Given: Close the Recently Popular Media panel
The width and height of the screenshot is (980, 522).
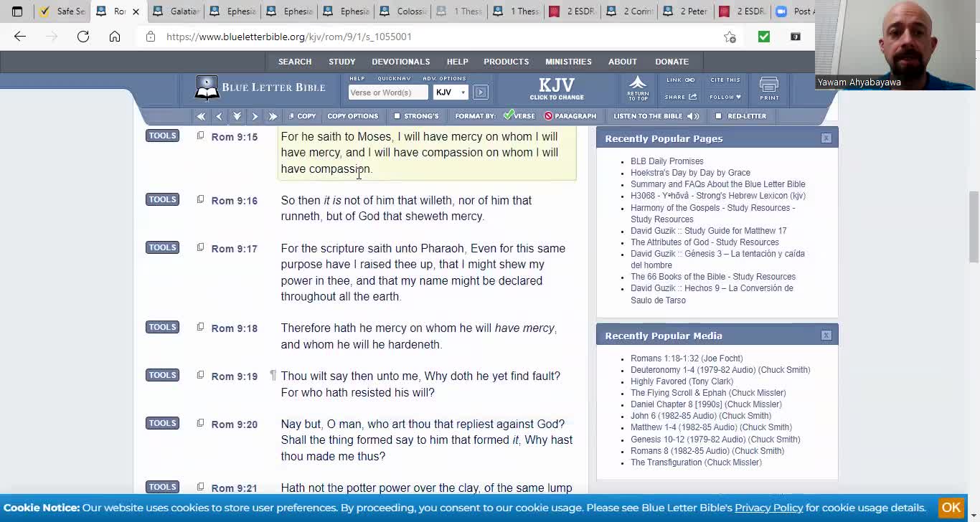Looking at the screenshot, I should tap(826, 336).
